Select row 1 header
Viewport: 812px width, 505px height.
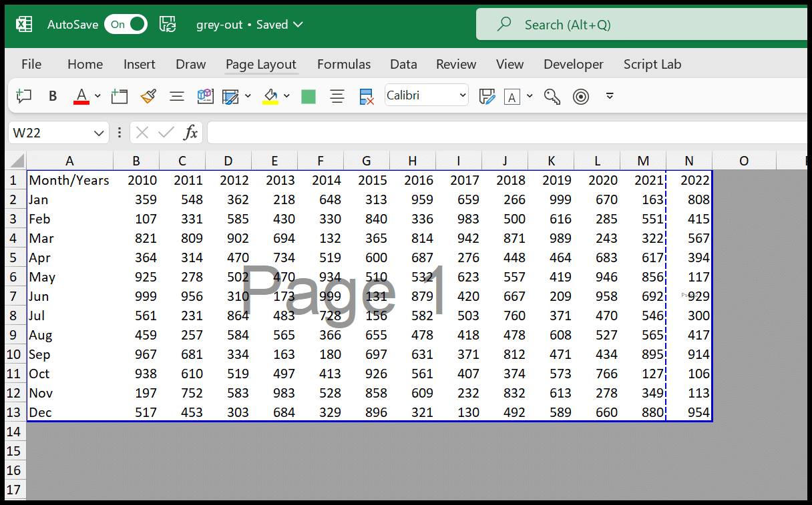(x=15, y=180)
